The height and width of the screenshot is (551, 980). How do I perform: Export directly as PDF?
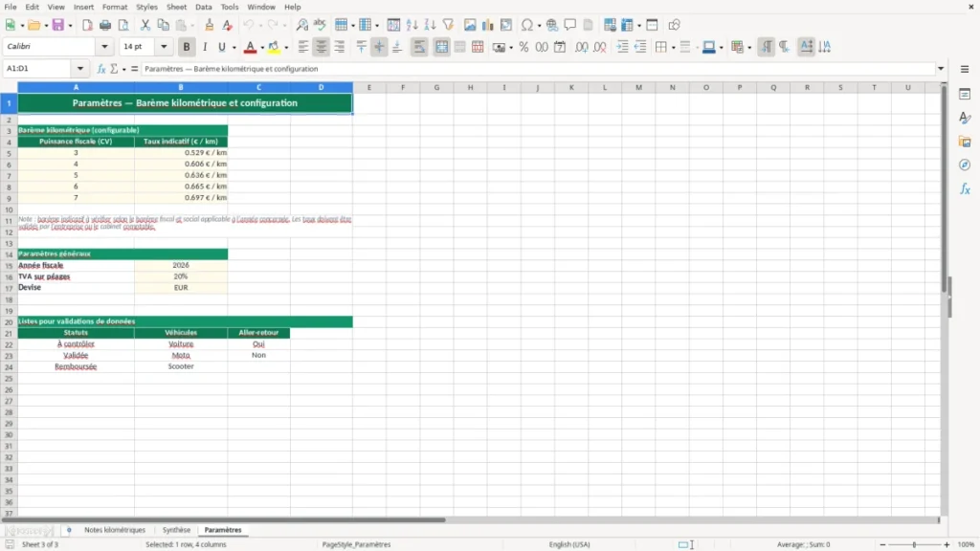87,25
